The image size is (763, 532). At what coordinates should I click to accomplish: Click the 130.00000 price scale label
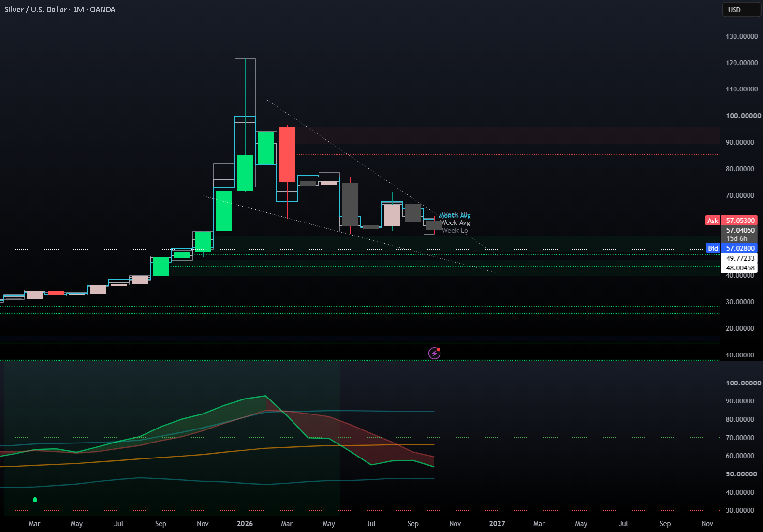click(x=742, y=36)
